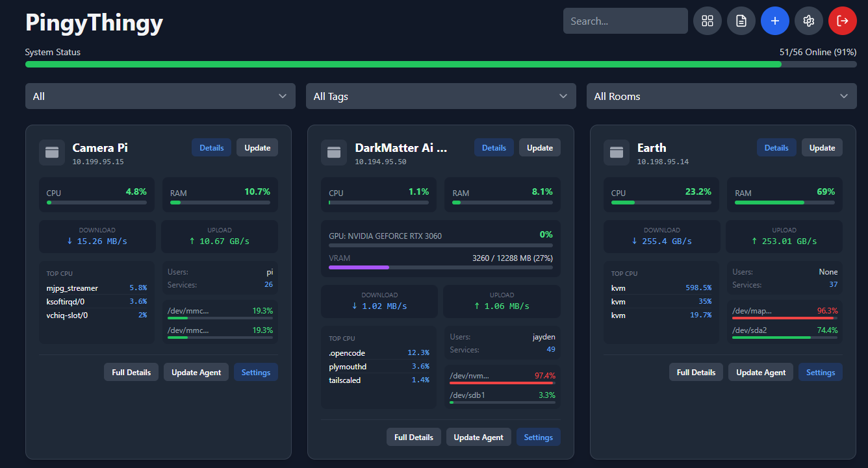This screenshot has width=868, height=468.
Task: Click the Camera Pi device icon
Action: (x=51, y=153)
